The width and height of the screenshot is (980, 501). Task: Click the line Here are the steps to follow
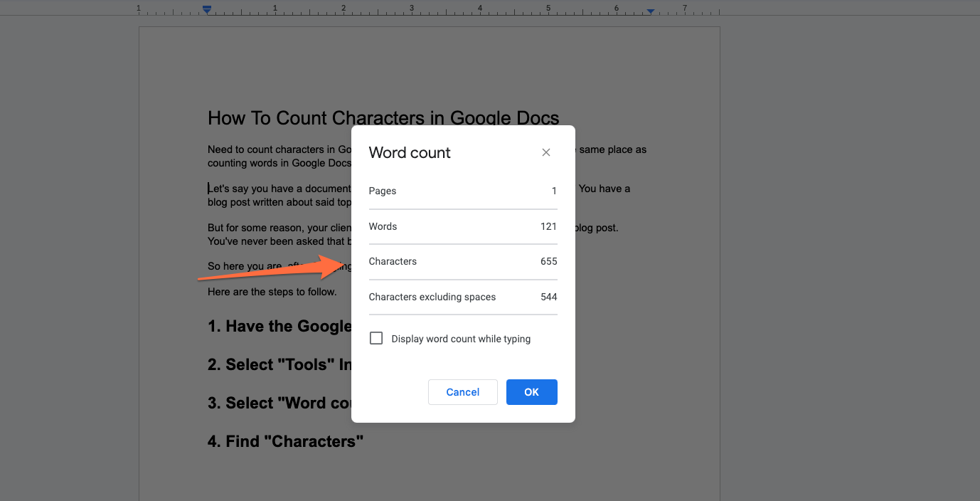pos(272,291)
